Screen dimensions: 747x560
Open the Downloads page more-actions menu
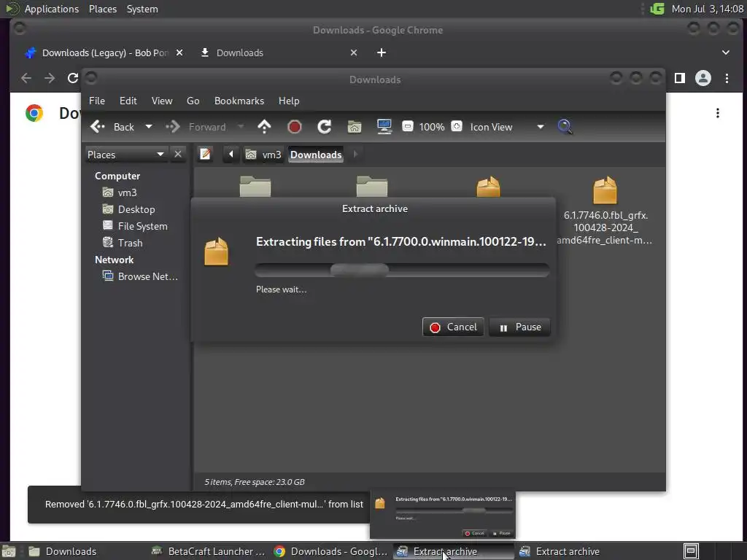tap(718, 113)
